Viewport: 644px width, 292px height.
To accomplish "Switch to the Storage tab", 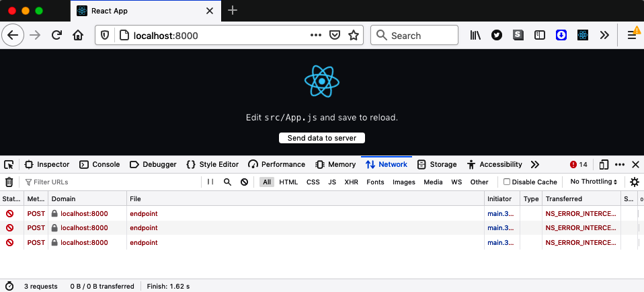I will coord(437,164).
